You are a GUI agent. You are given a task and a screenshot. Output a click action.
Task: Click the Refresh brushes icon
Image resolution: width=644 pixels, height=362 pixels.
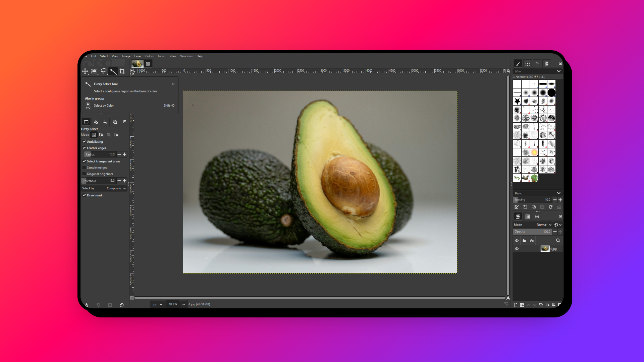[x=550, y=207]
